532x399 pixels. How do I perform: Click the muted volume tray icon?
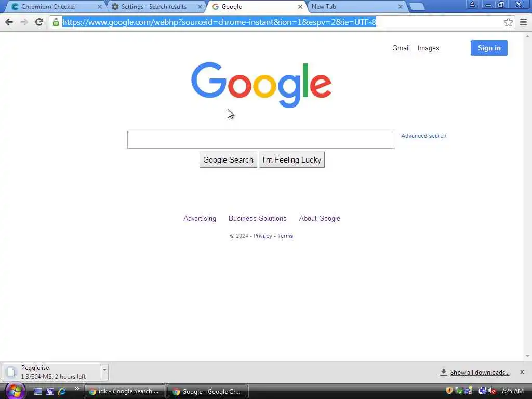pos(492,391)
